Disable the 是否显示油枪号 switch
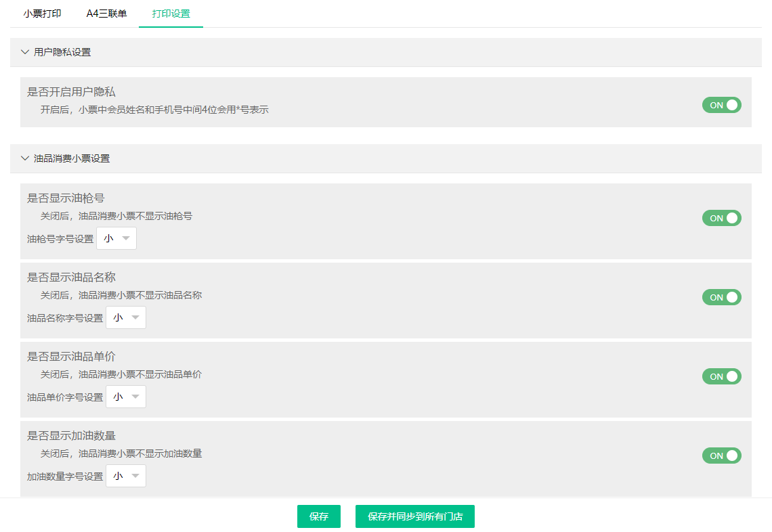The height and width of the screenshot is (532, 772). 722,218
